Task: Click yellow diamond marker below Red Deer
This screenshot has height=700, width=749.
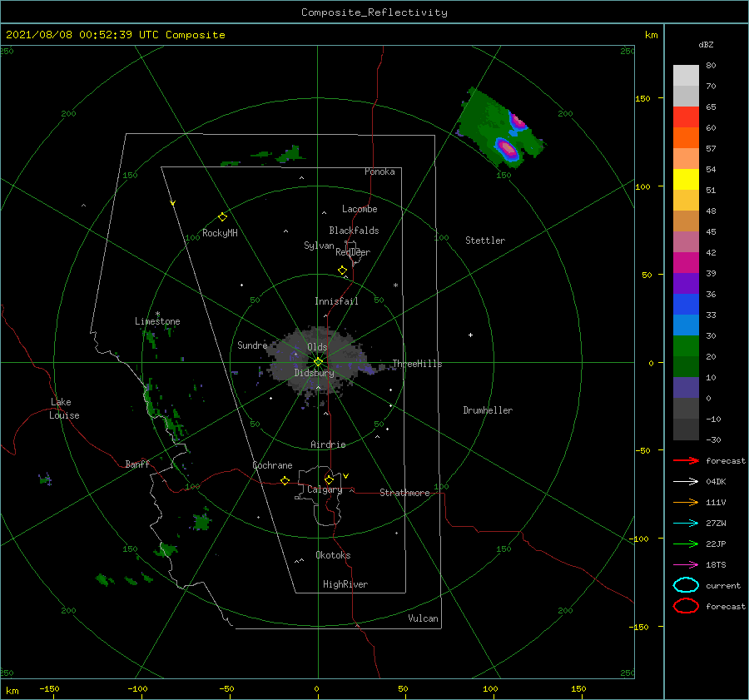Action: click(x=343, y=271)
